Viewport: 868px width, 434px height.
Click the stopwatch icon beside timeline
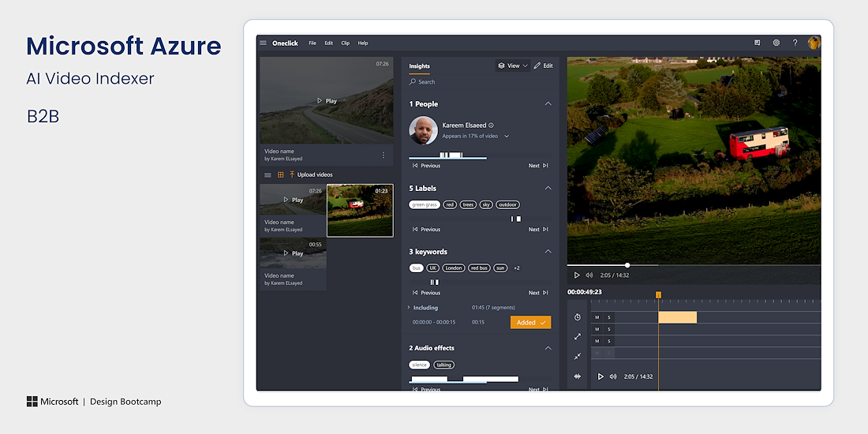(x=578, y=317)
